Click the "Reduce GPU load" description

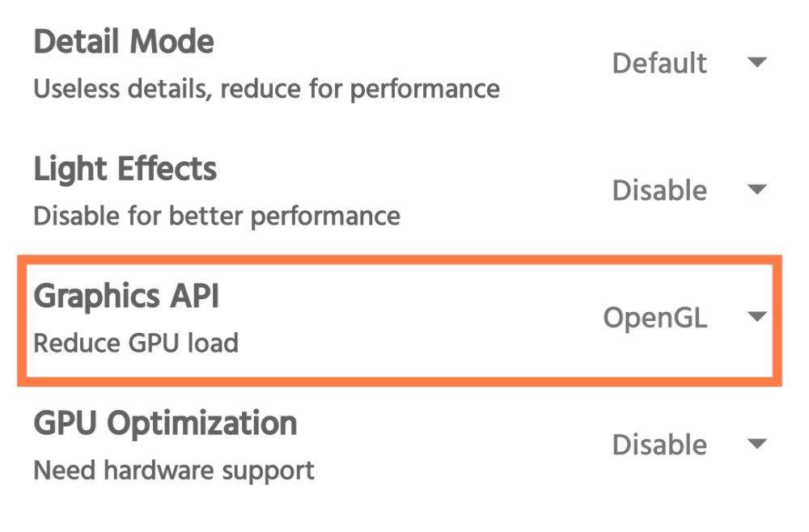[136, 343]
